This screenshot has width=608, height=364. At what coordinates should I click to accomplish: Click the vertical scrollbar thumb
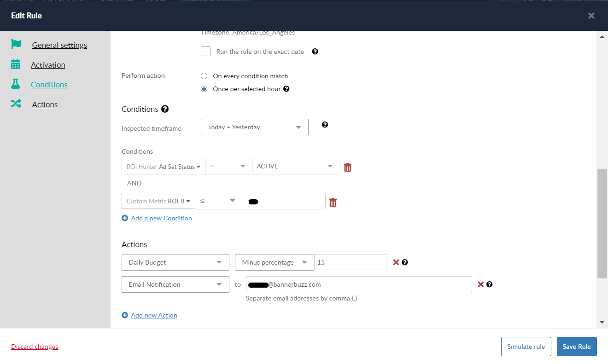click(x=602, y=224)
